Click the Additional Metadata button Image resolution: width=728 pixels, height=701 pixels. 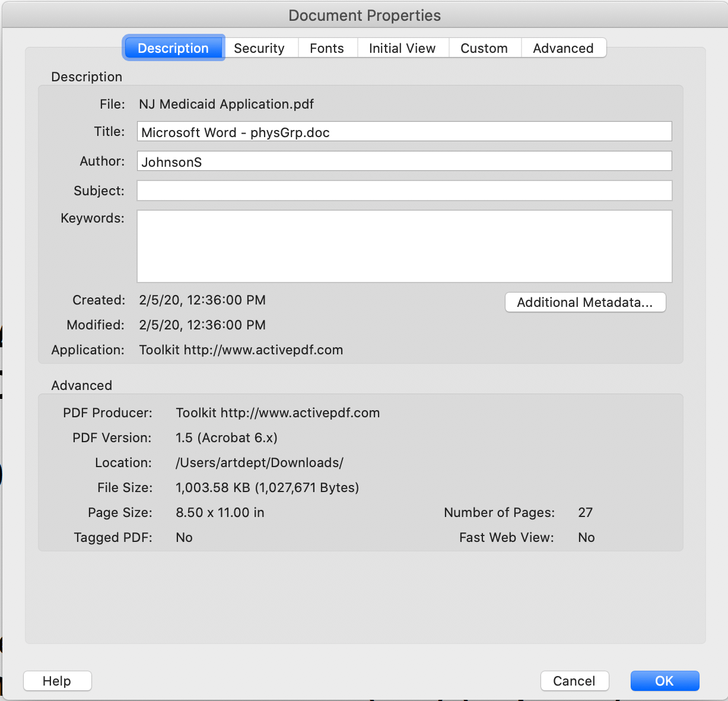585,302
